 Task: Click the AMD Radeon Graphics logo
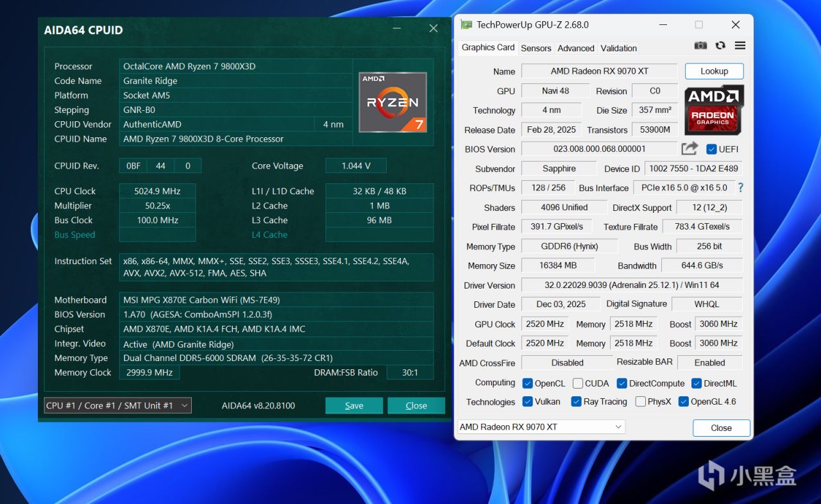pyautogui.click(x=714, y=110)
